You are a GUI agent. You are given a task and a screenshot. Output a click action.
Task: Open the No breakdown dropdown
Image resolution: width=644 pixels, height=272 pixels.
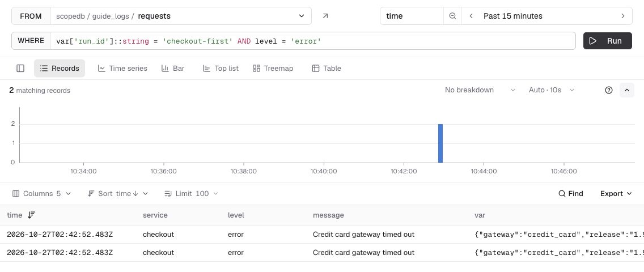(480, 90)
